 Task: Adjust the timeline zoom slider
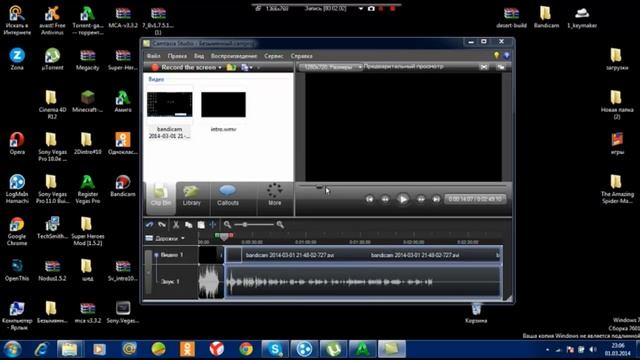[x=245, y=224]
